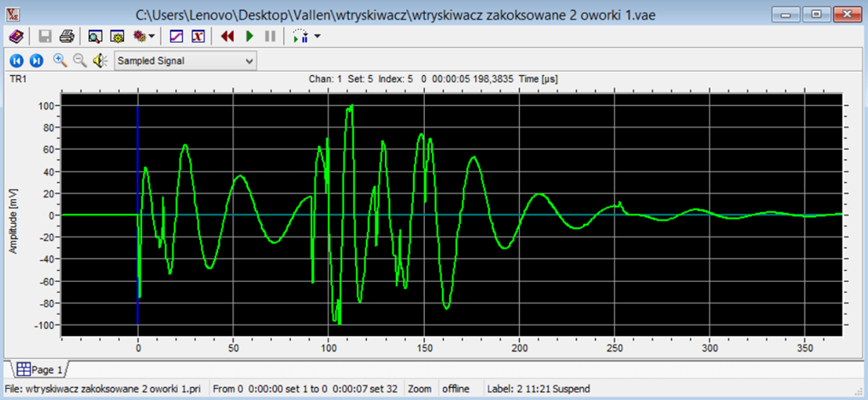The image size is (868, 400).
Task: Click the 'Label: 2 11:21 Suspend' status entry
Action: point(538,389)
